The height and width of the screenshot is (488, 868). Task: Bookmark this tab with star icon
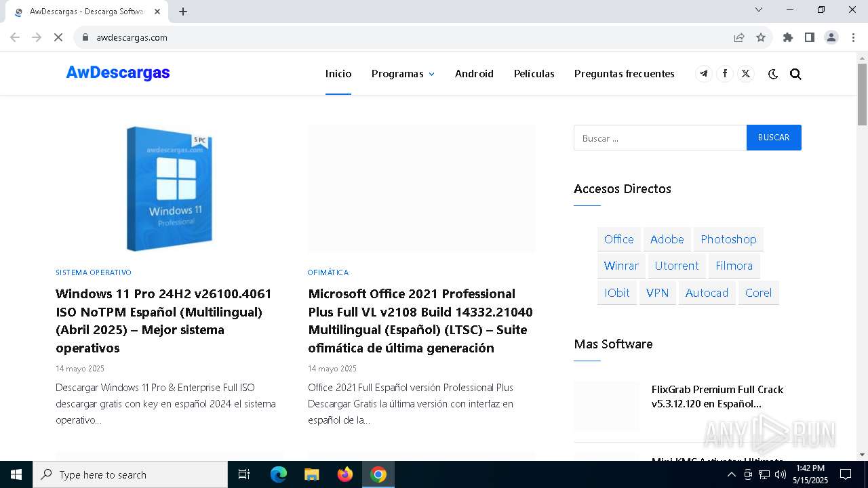(761, 37)
